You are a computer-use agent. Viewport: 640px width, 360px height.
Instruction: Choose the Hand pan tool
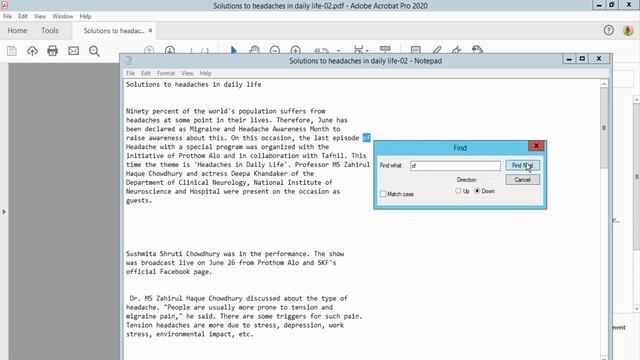point(254,50)
